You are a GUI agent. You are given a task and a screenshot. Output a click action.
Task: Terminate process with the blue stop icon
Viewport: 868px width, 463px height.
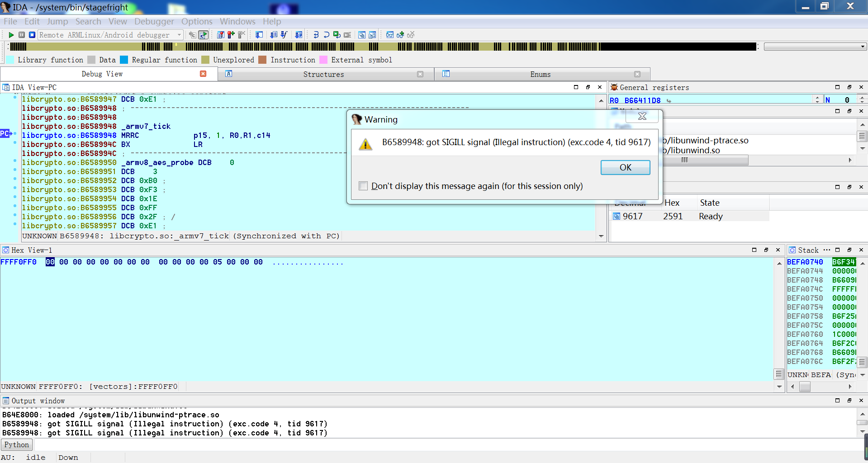(x=32, y=35)
